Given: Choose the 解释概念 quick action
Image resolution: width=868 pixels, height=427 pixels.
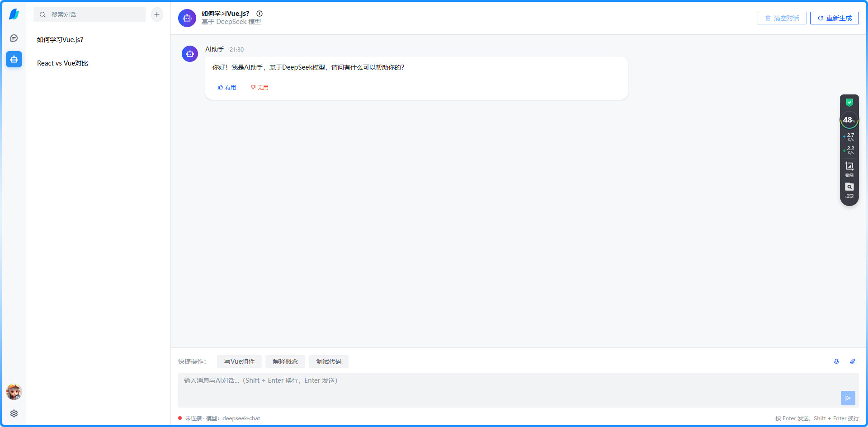Looking at the screenshot, I should tap(285, 361).
